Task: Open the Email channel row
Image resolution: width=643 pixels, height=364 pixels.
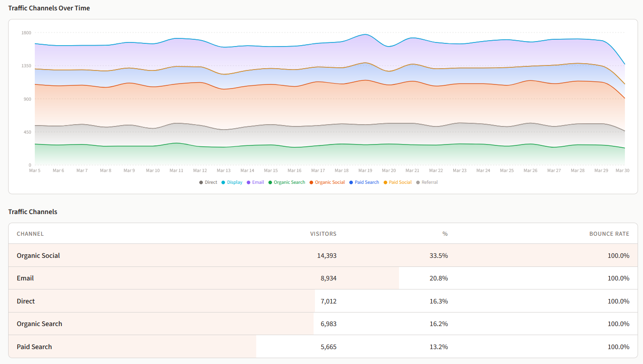Action: pos(321,278)
